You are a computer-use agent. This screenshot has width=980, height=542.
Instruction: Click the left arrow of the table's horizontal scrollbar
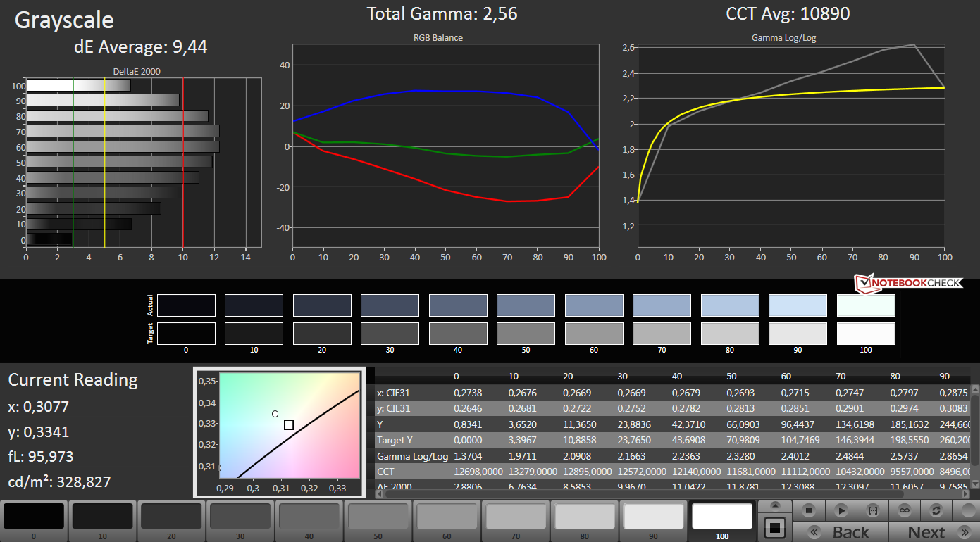tap(380, 494)
